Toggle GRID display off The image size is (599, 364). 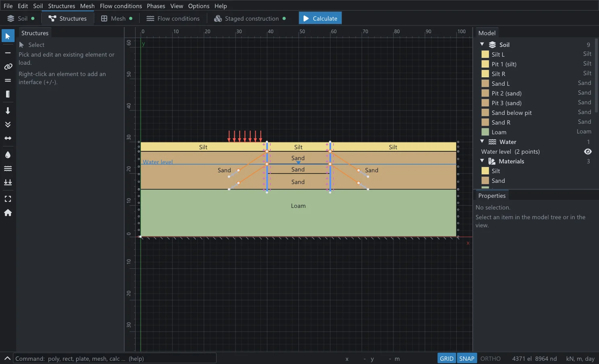tap(446, 358)
